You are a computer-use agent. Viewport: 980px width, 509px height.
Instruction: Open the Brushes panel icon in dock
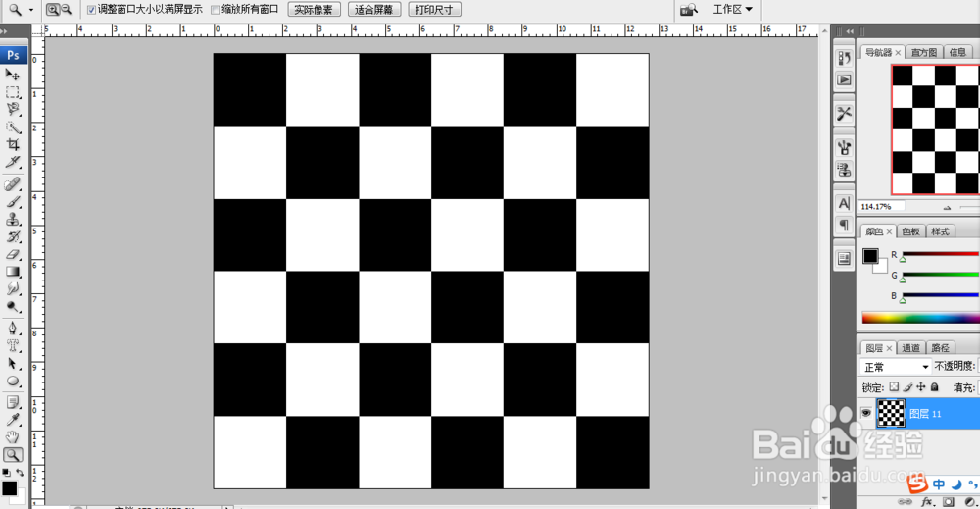(x=845, y=147)
